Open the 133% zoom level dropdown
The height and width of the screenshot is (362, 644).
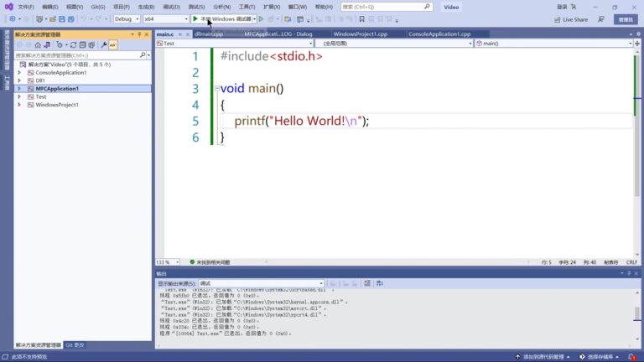click(168, 261)
